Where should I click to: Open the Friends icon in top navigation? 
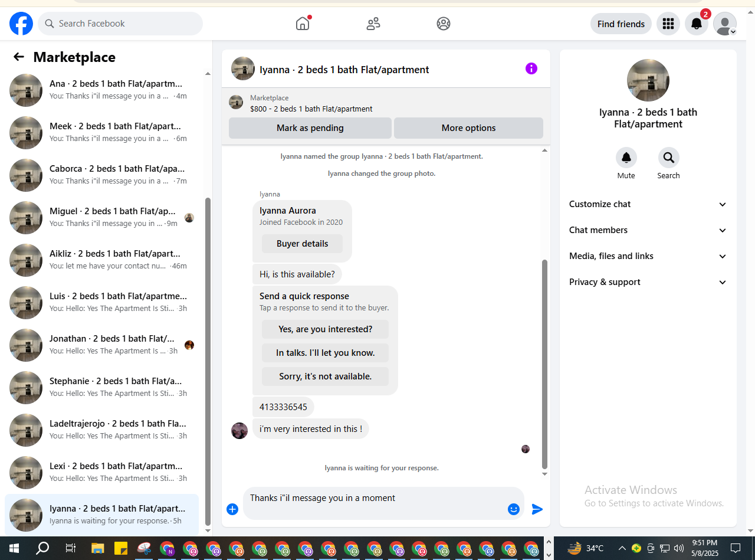tap(373, 24)
